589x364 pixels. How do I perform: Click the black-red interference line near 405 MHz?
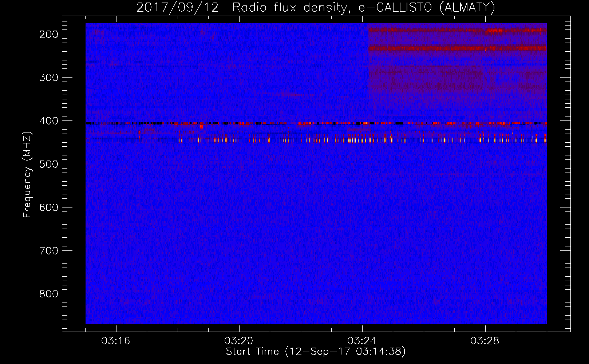click(x=316, y=123)
